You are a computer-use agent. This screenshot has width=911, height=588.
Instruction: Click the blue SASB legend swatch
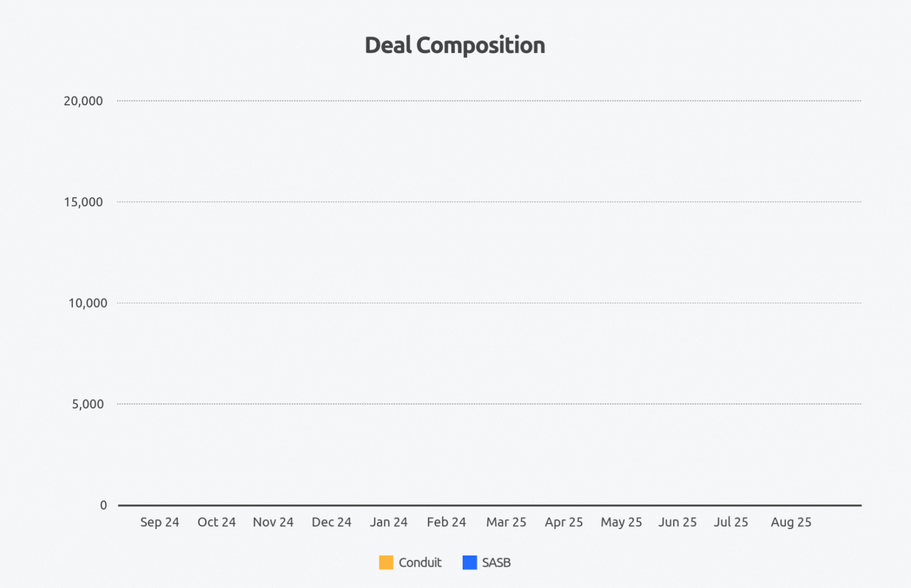[x=469, y=563]
